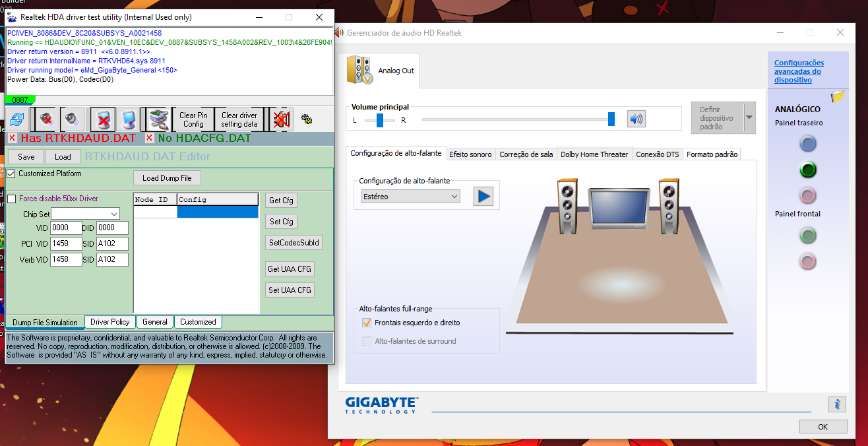Play the speaker configuration test
The width and height of the screenshot is (868, 446).
(483, 196)
